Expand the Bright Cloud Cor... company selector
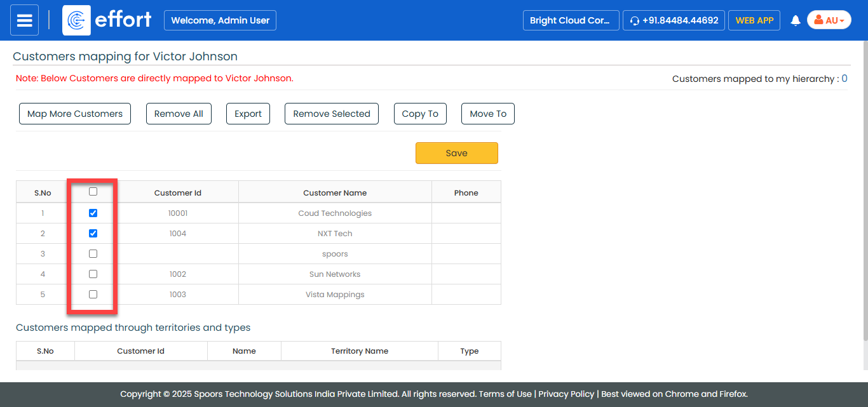 pos(570,20)
